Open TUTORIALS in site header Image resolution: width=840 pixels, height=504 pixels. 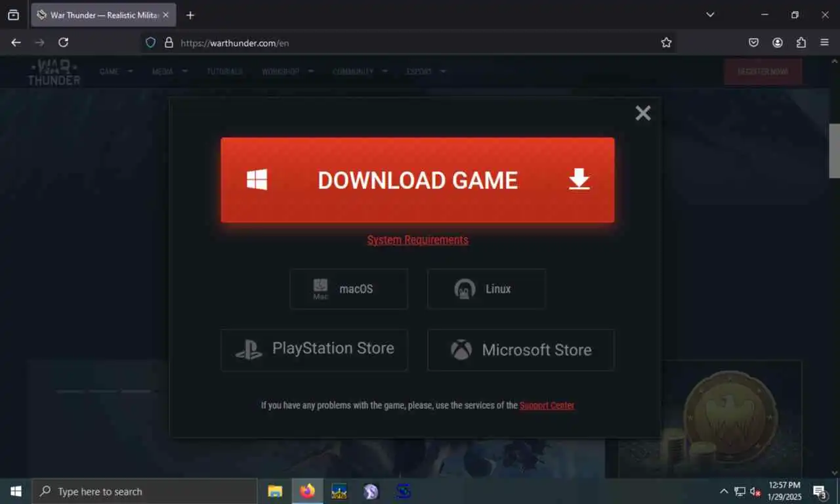(224, 72)
